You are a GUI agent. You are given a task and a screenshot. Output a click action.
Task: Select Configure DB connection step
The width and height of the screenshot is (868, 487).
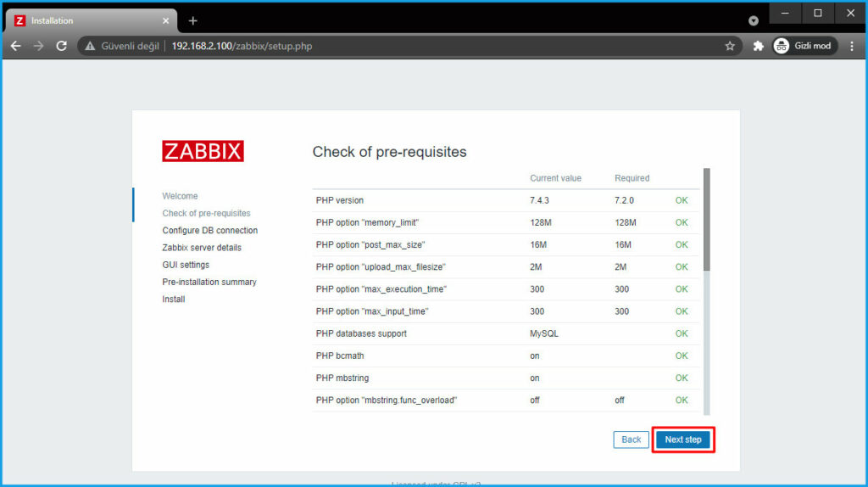click(x=210, y=231)
